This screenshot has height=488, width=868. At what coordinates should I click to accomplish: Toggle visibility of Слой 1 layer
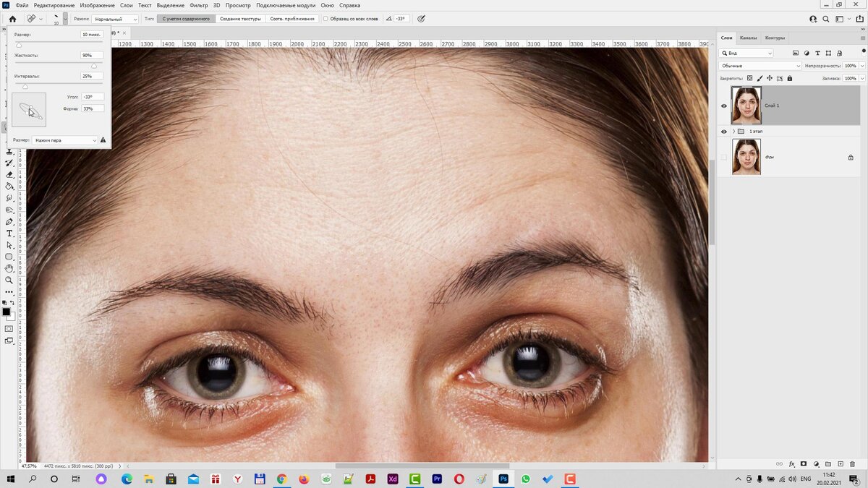coord(724,106)
